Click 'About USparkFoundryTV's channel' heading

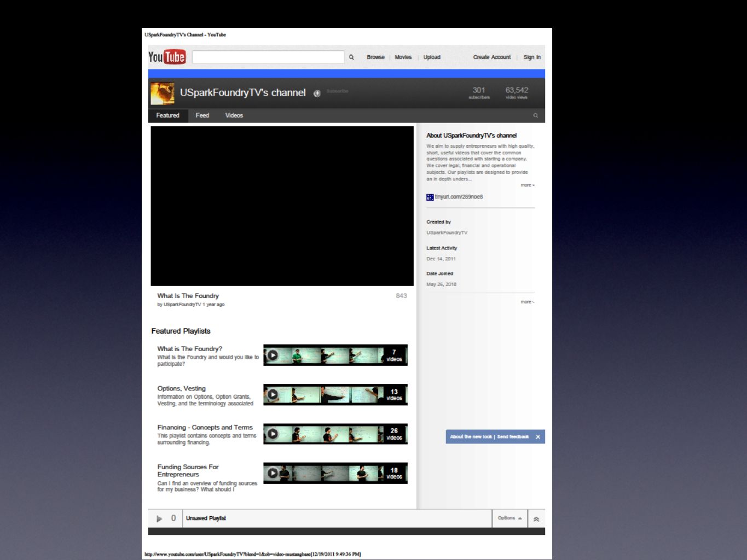coord(471,136)
